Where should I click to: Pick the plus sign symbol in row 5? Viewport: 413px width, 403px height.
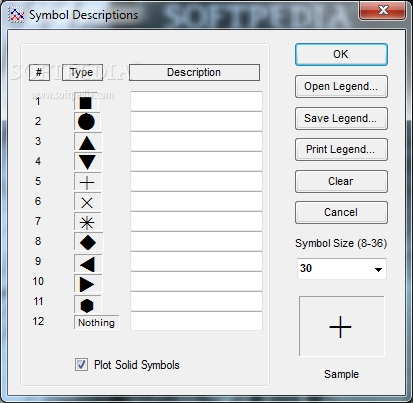pos(87,182)
